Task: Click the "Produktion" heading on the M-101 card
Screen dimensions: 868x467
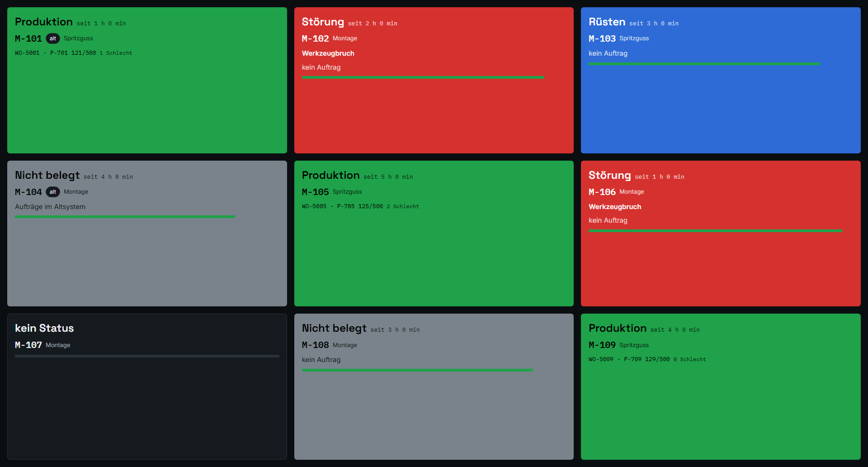Action: pyautogui.click(x=44, y=22)
